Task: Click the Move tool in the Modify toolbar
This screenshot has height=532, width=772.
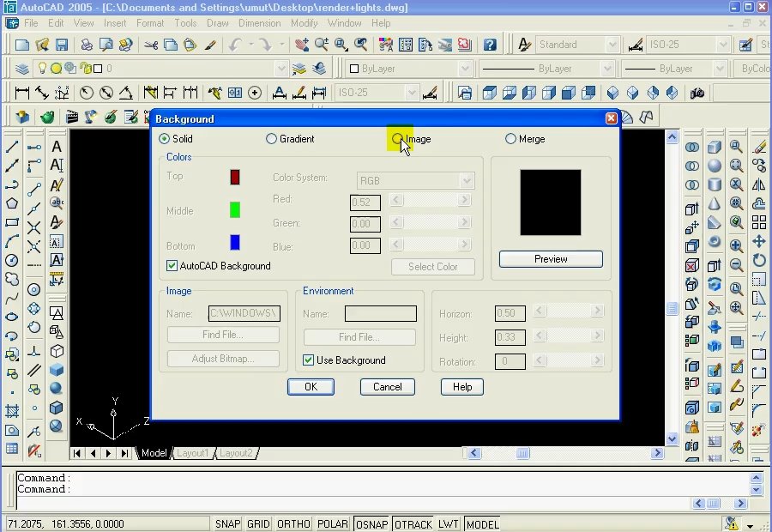Action: click(760, 241)
